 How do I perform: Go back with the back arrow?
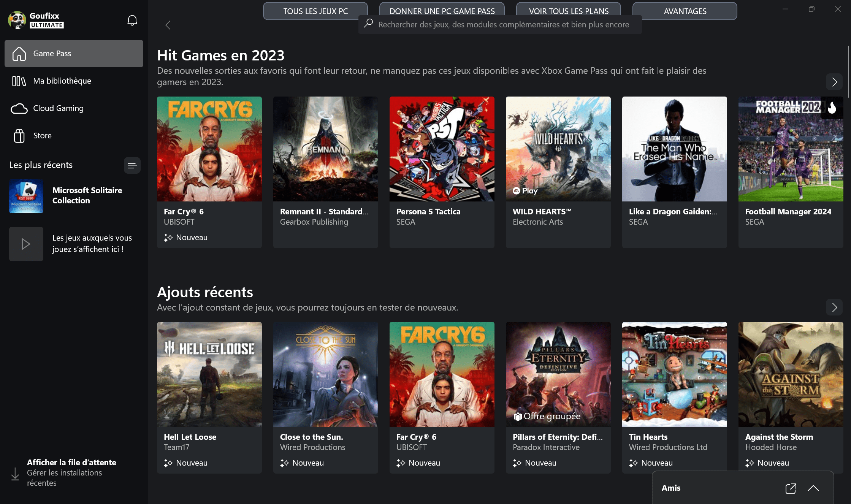click(x=168, y=25)
